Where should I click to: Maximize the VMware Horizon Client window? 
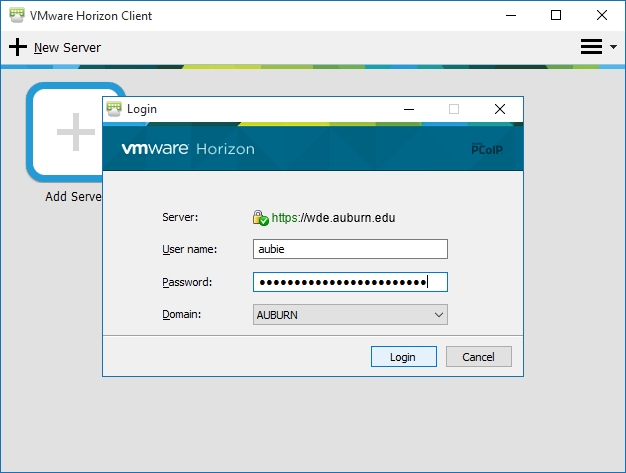click(x=556, y=15)
